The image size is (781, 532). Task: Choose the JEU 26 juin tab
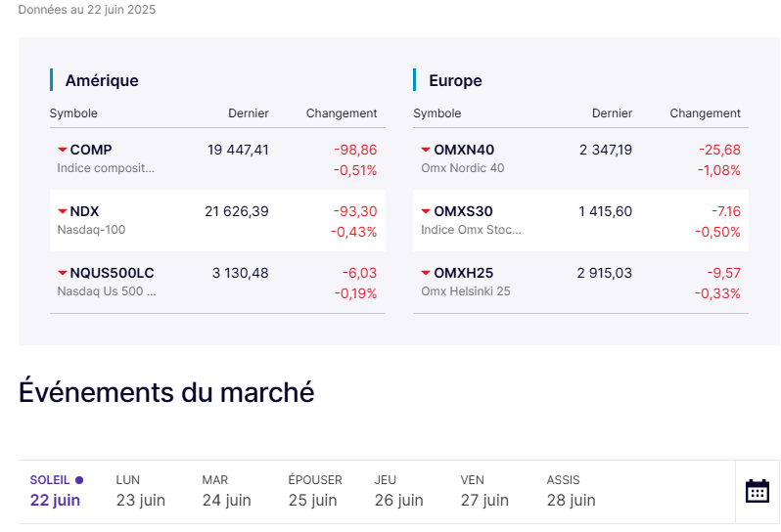coord(398,491)
